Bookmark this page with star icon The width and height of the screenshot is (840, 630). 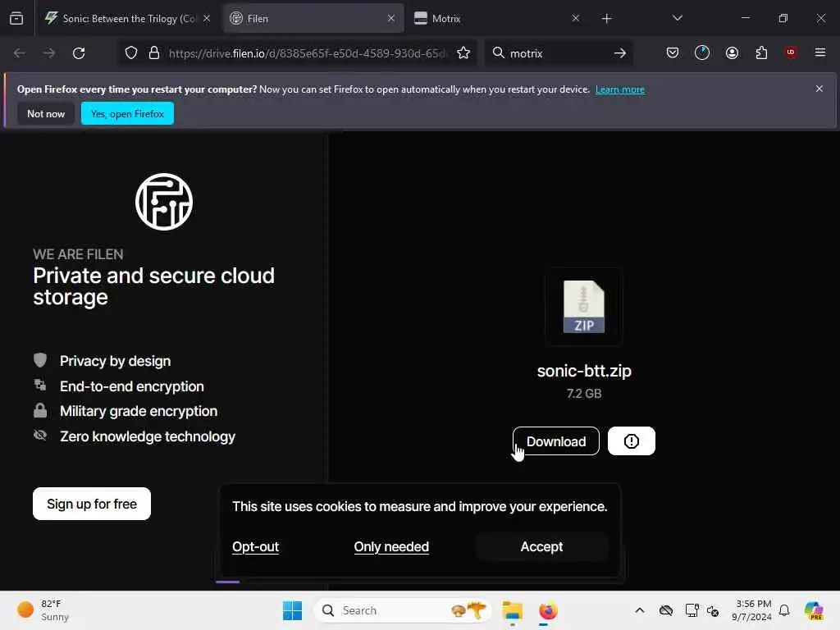(x=463, y=53)
